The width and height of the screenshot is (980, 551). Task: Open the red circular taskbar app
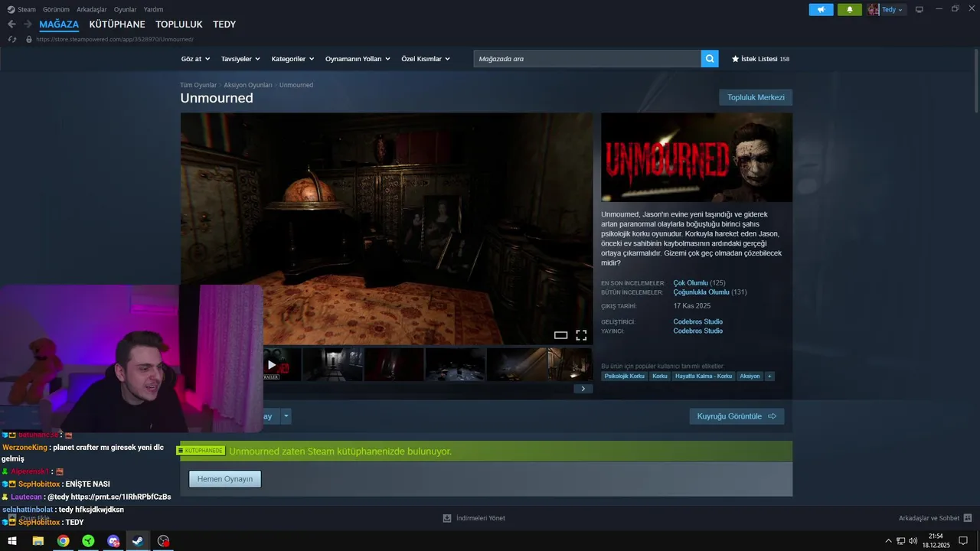click(x=163, y=541)
